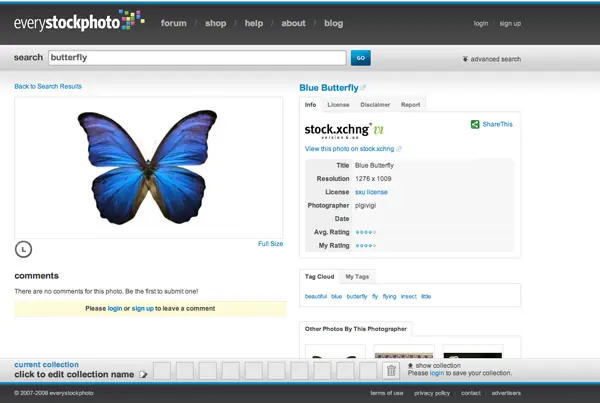Switch to the Report tab
The height and width of the screenshot is (403, 600).
[x=411, y=104]
